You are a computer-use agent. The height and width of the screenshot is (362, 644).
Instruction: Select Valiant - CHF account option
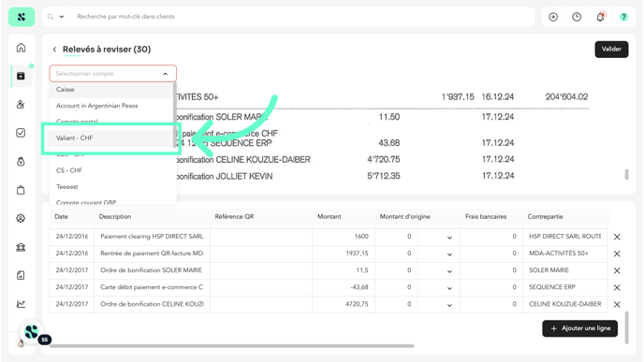111,138
